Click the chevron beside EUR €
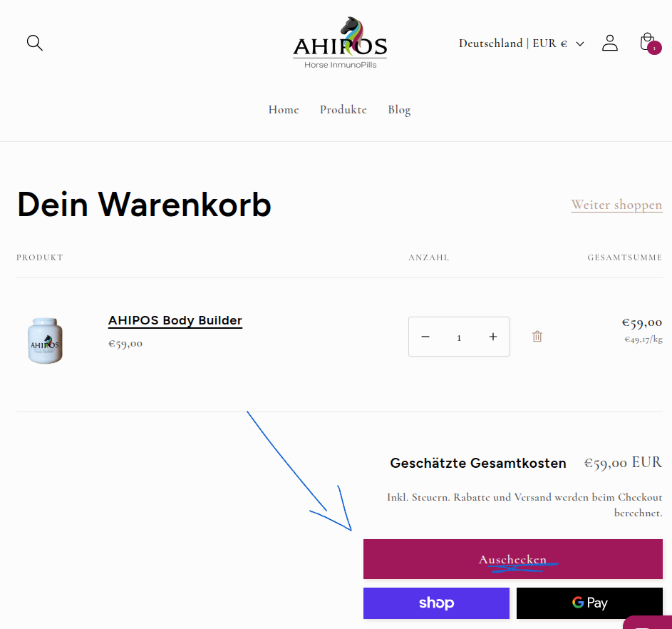This screenshot has width=672, height=629. 580,44
